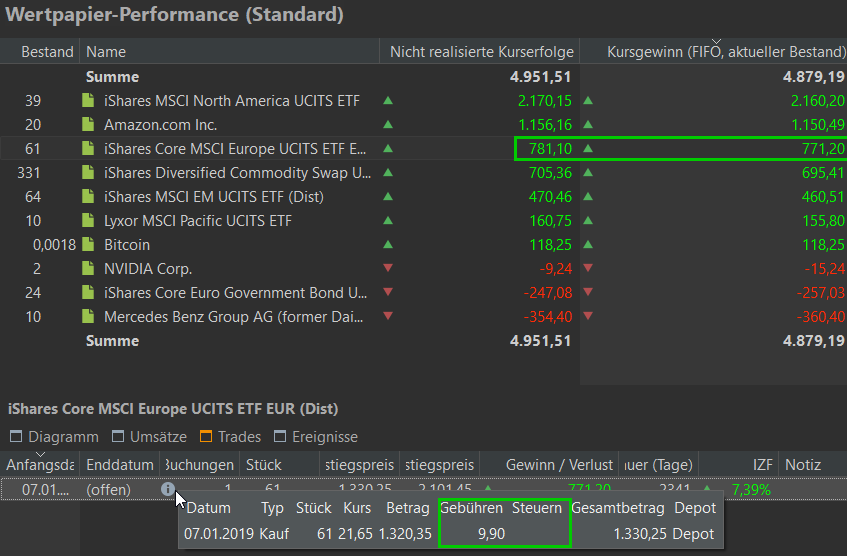Image resolution: width=847 pixels, height=556 pixels.
Task: Sort by Nicht realisierte Kurserfolge header
Action: pos(480,52)
